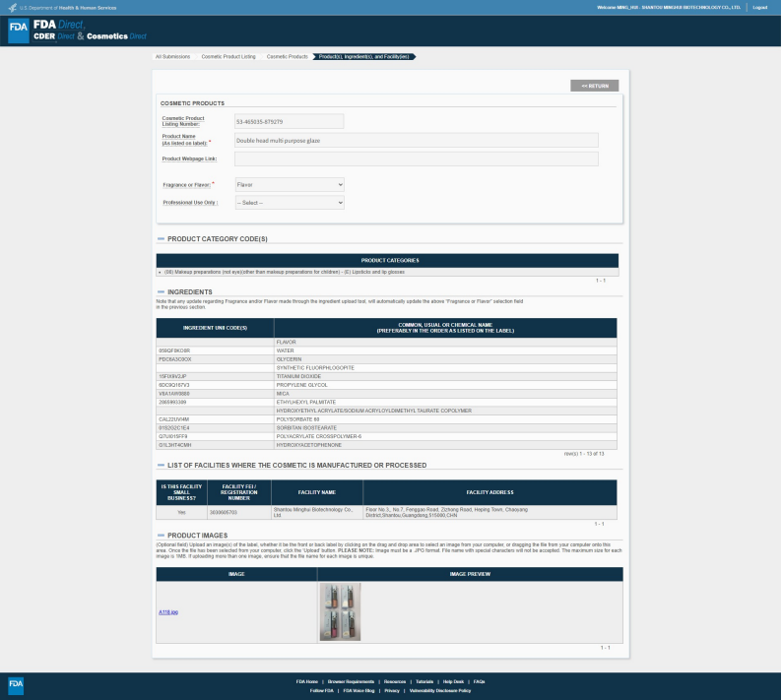Open the Fragrance or Flavor dropdown
This screenshot has width=782, height=700.
[290, 184]
